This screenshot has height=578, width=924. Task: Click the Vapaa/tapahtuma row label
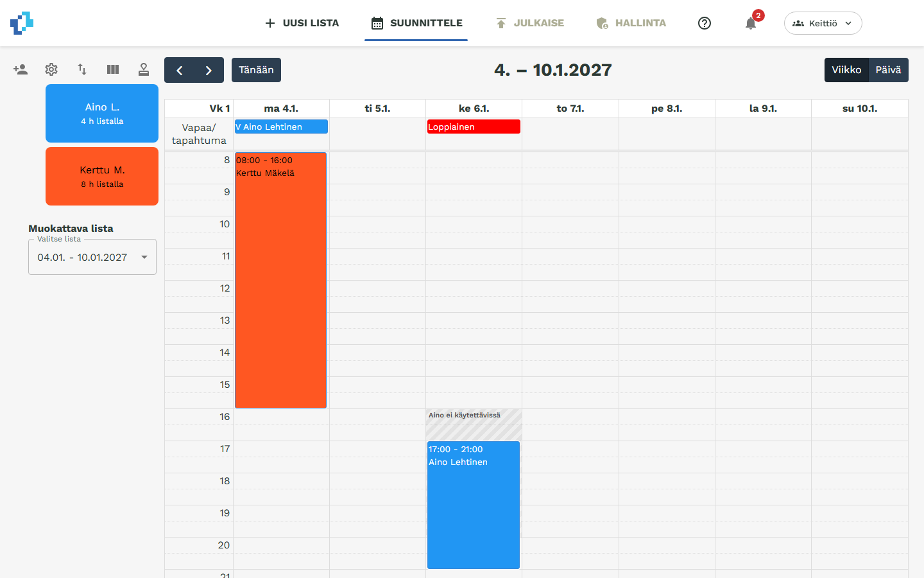click(x=199, y=134)
